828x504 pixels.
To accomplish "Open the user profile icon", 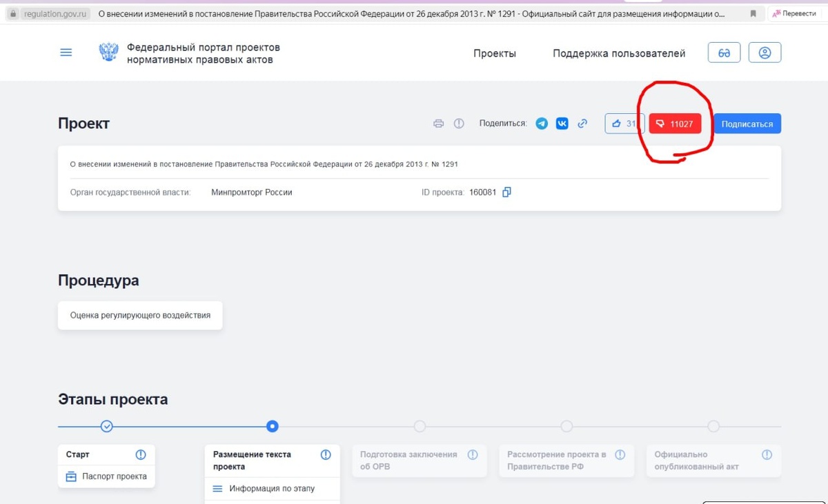I will point(765,53).
